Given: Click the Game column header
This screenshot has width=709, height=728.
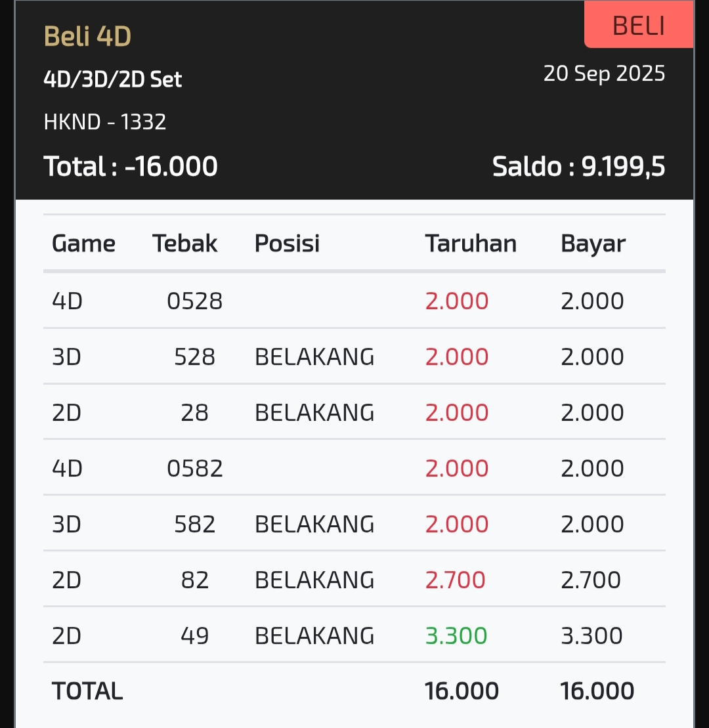Looking at the screenshot, I should (83, 244).
